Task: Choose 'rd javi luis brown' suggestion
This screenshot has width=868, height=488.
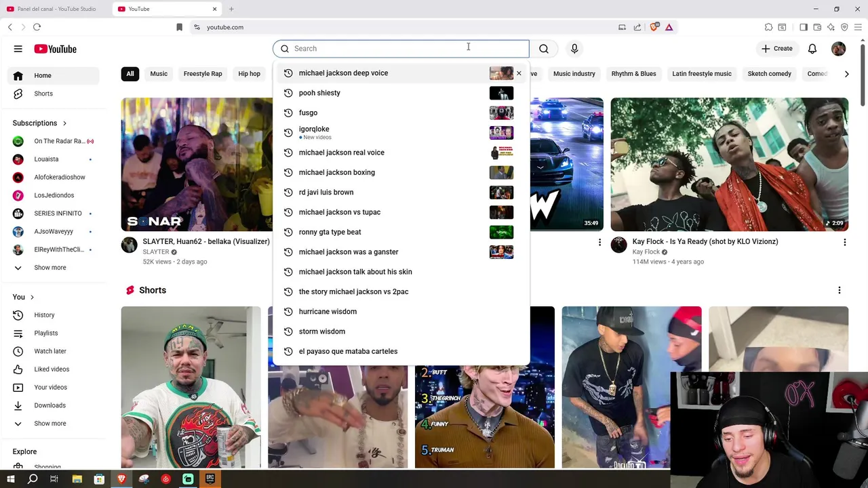Action: 401,192
